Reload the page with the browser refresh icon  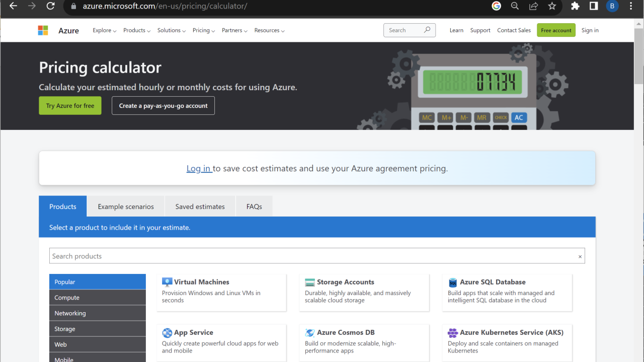point(50,7)
